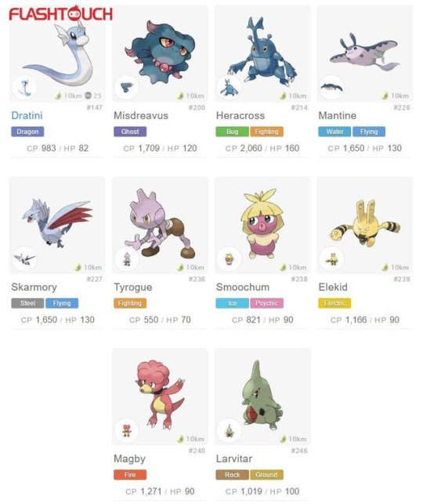Open the Dratini name link
423x504 pixels.
(x=27, y=115)
